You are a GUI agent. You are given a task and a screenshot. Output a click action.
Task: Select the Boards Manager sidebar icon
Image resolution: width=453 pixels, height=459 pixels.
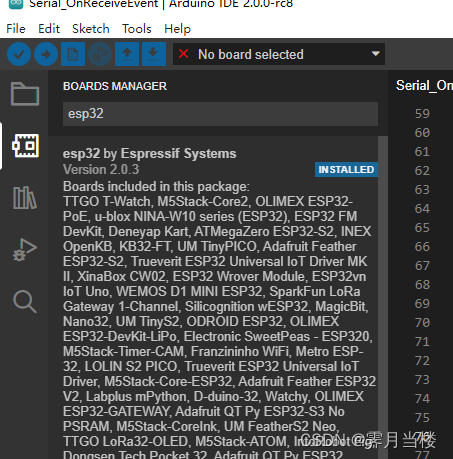click(x=25, y=146)
